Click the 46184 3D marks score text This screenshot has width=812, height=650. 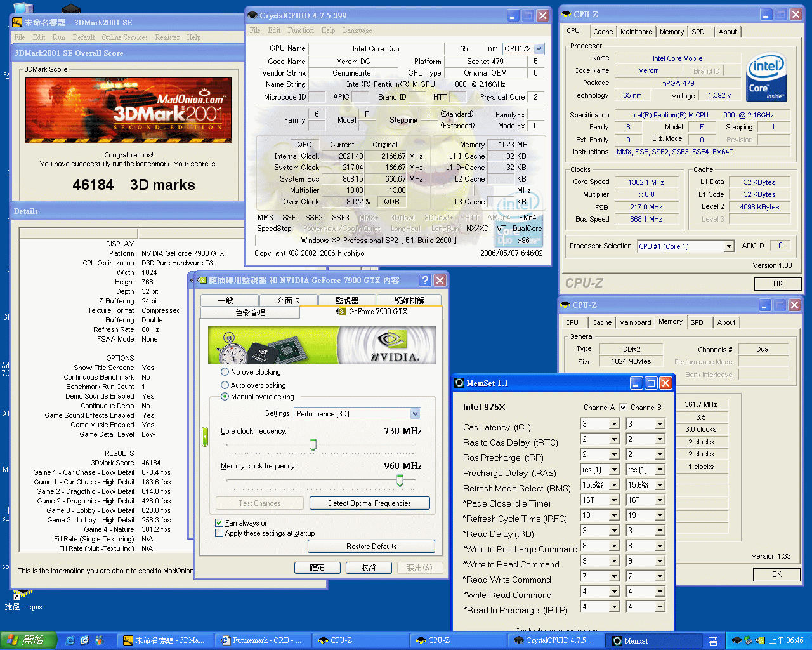point(133,185)
